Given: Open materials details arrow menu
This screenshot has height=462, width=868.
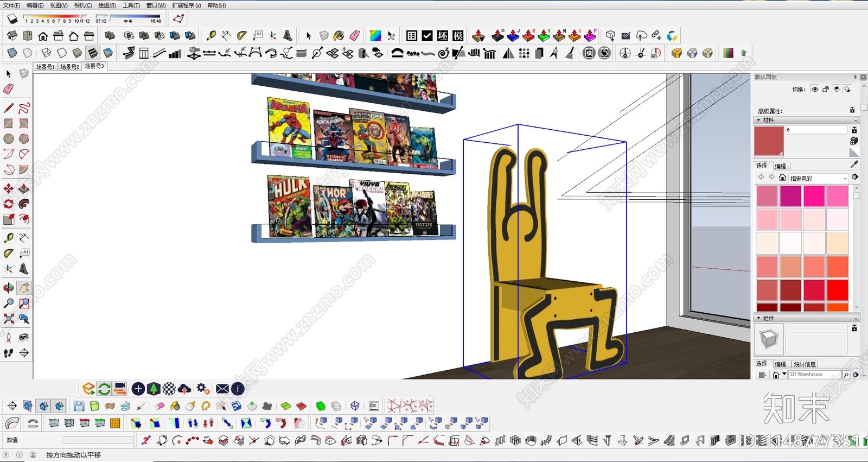Looking at the screenshot, I should (x=856, y=177).
